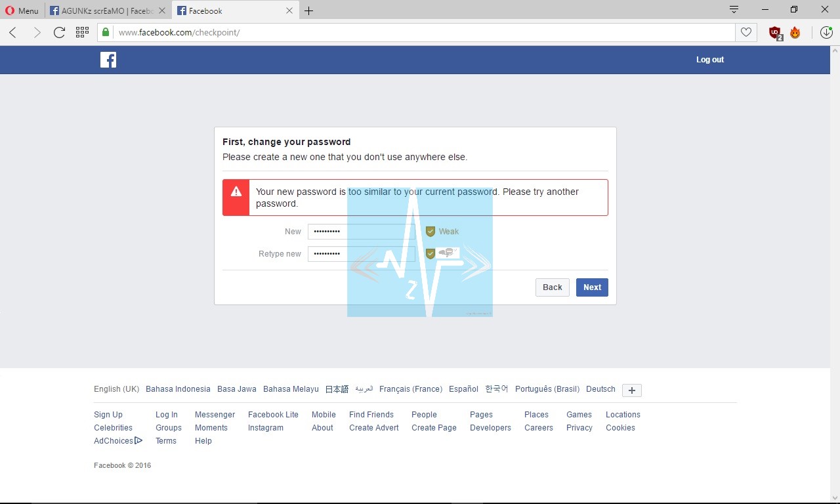
Task: Open the downloads arrow icon
Action: pos(826,32)
